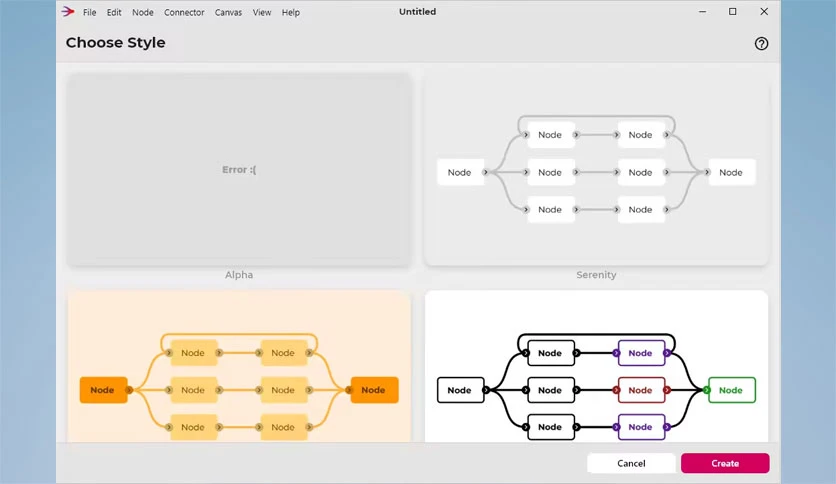Open the Help menu
836x484 pixels.
291,12
